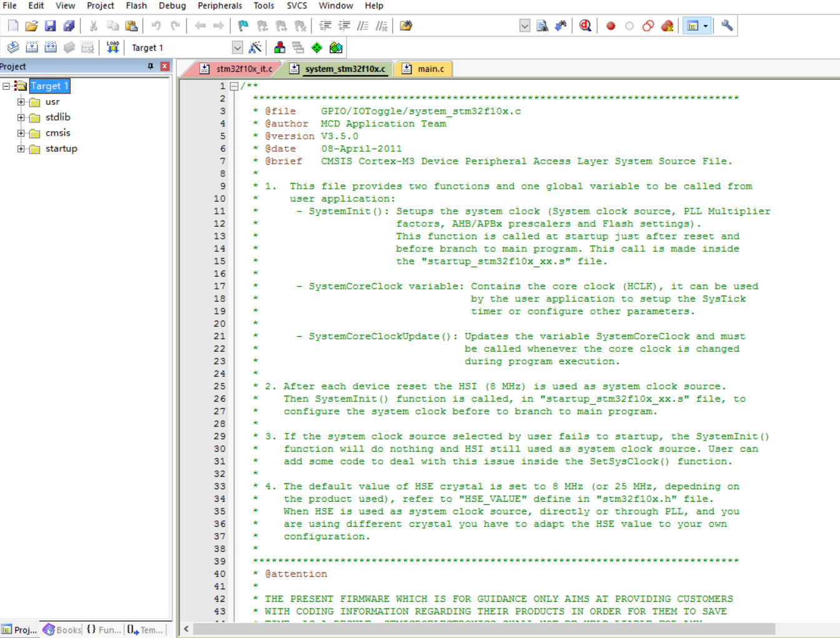Image resolution: width=840 pixels, height=638 pixels.
Task: Build the target files
Action: pos(32,47)
